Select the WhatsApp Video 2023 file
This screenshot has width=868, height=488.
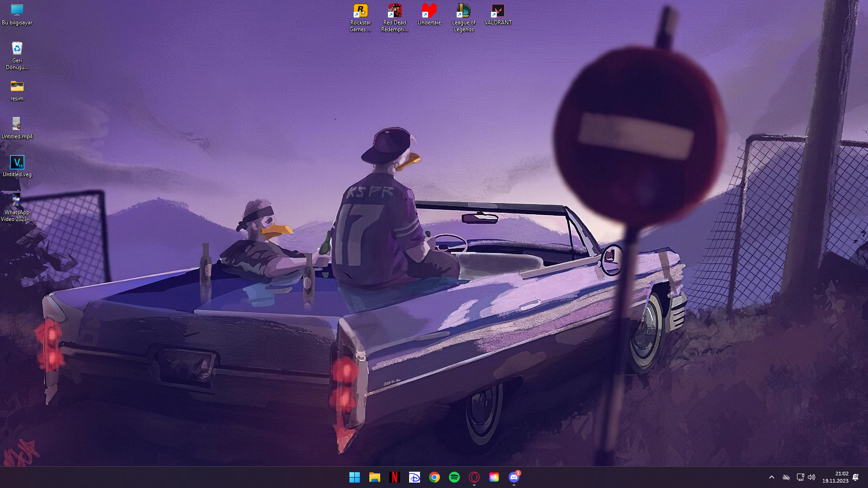[x=17, y=207]
